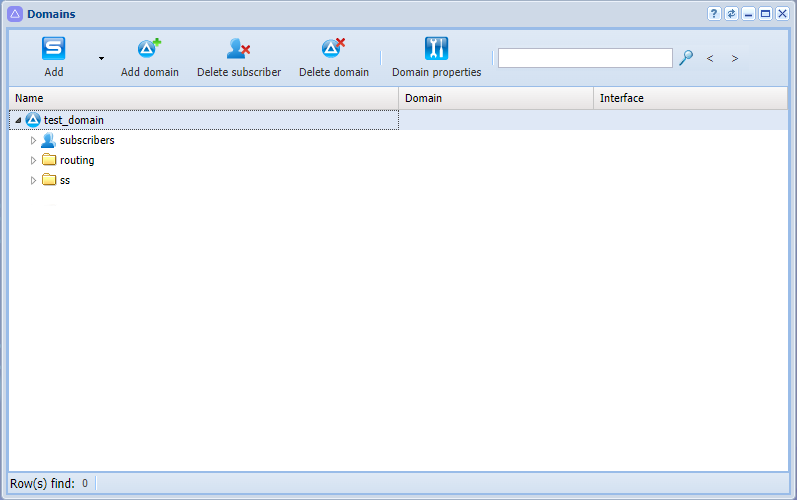Click the Interface column header
The width and height of the screenshot is (797, 500).
pyautogui.click(x=691, y=98)
